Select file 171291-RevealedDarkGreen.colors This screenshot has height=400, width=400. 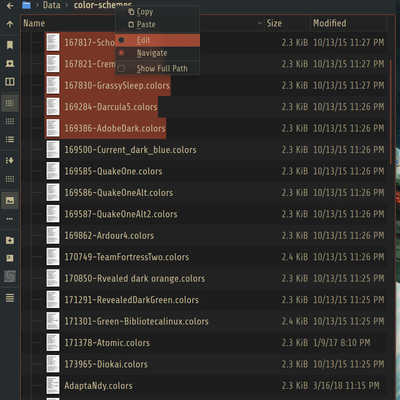click(x=131, y=299)
